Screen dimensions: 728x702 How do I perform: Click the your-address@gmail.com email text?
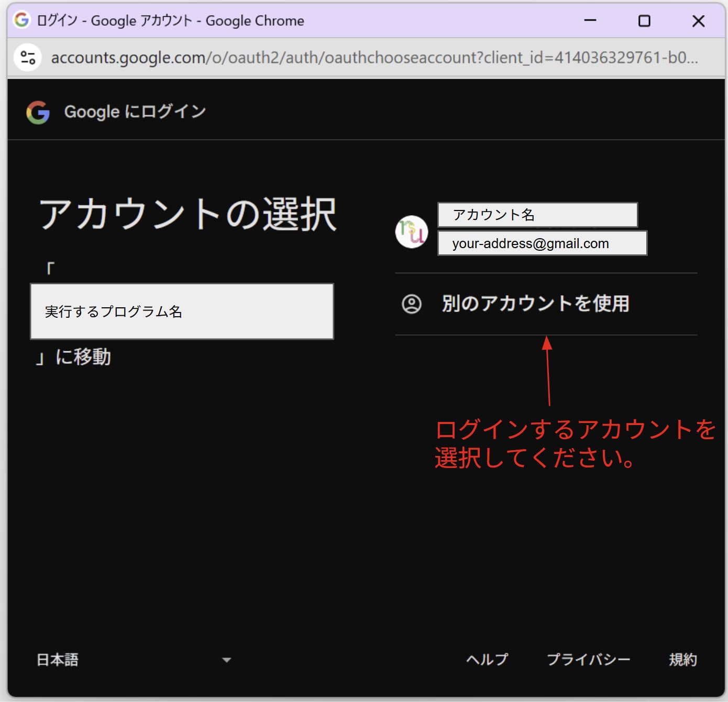coord(531,243)
